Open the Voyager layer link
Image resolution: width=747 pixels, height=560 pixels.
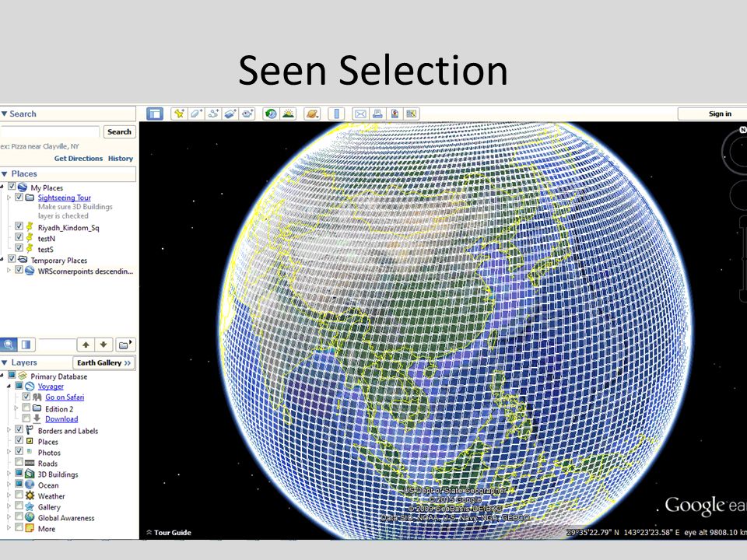(x=51, y=387)
